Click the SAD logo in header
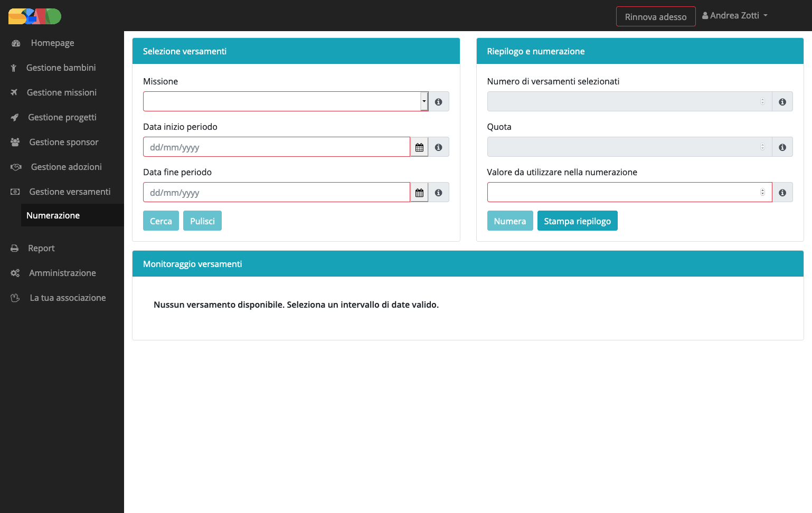The height and width of the screenshot is (513, 812). (x=35, y=16)
